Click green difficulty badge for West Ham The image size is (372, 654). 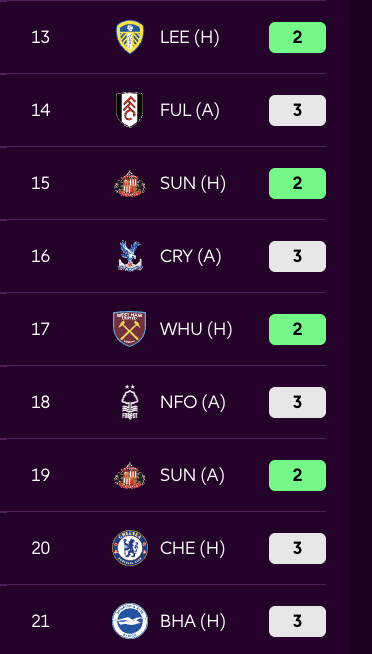click(297, 330)
